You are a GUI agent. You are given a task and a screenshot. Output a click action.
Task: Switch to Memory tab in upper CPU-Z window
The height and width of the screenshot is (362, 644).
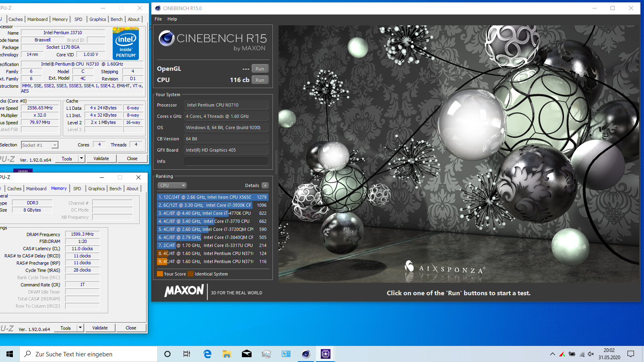point(60,19)
